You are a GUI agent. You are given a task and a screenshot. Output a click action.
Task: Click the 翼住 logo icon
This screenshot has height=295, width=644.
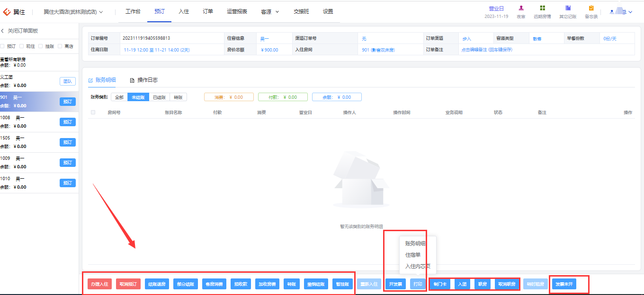7,11
